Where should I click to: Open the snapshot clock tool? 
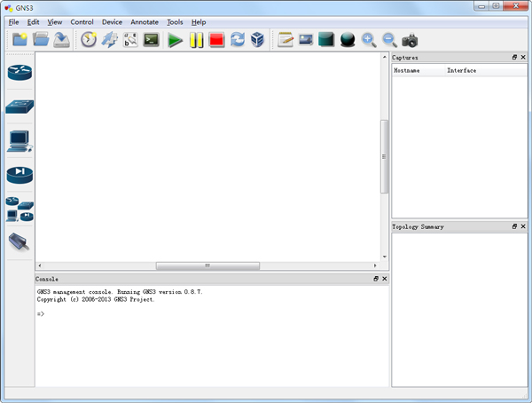[89, 40]
